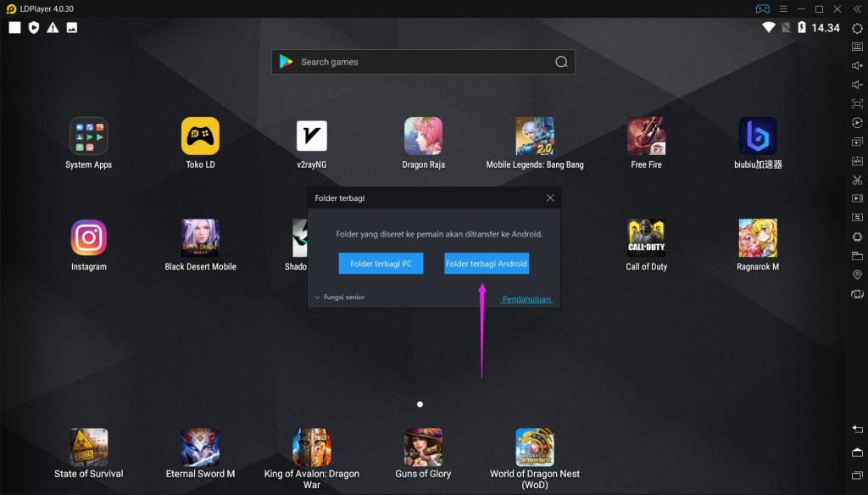Image resolution: width=868 pixels, height=495 pixels.
Task: Click the battery charging status icon
Action: (802, 27)
